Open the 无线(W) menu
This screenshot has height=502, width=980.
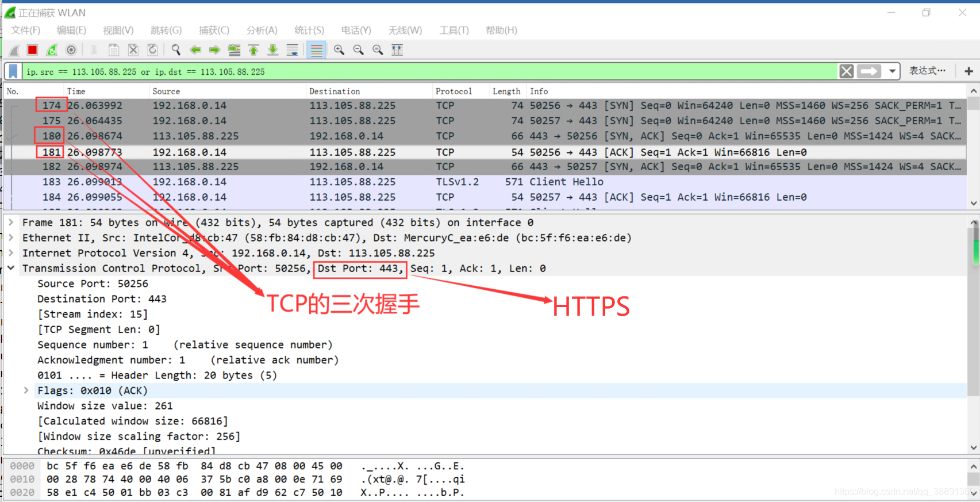[405, 30]
